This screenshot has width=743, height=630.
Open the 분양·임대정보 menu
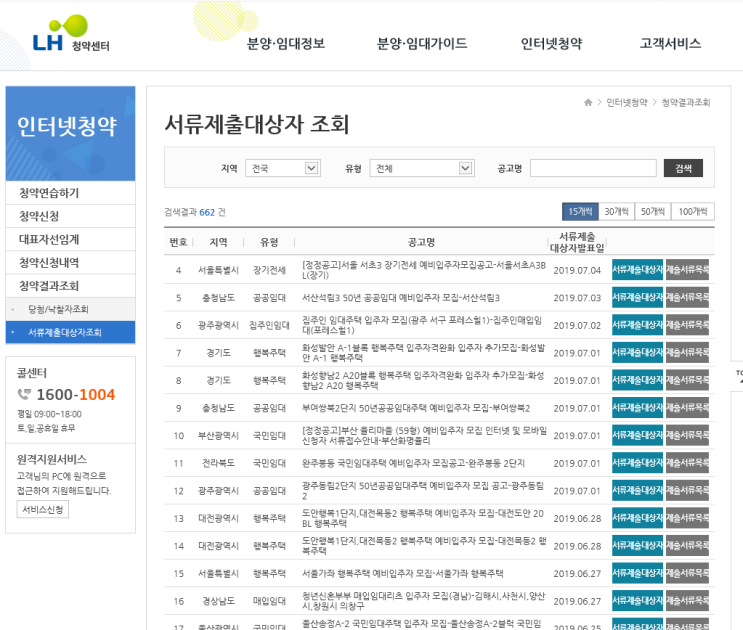[x=286, y=44]
